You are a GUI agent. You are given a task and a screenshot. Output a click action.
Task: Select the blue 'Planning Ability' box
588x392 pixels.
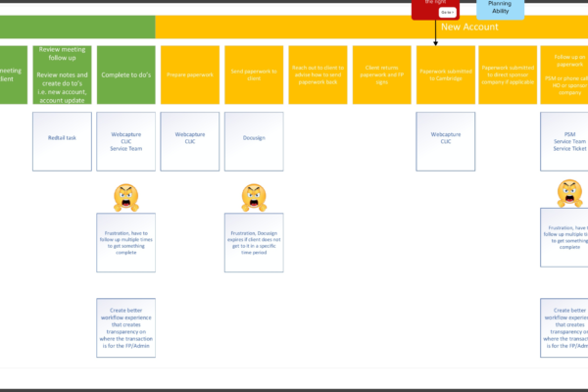500,8
